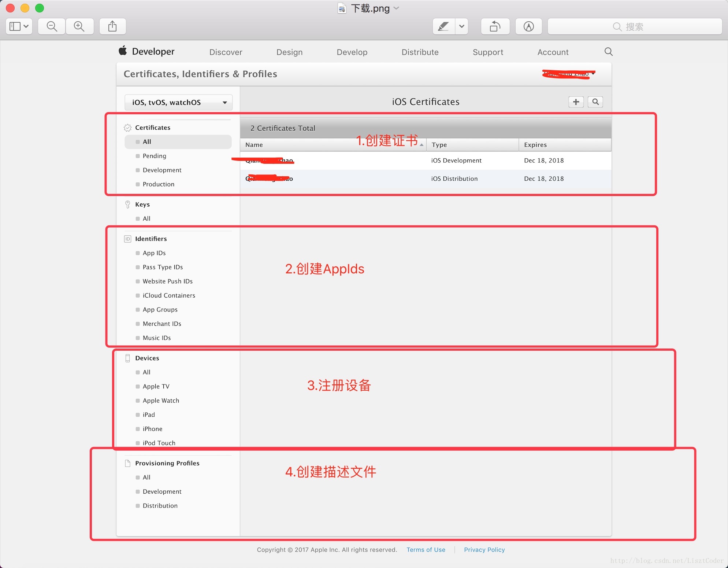Open the 下载.png title dropdown chevron
This screenshot has height=568, width=728.
tap(396, 8)
